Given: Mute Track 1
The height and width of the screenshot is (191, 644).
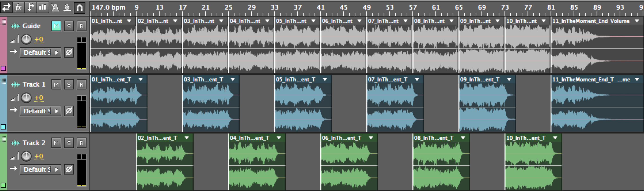Looking at the screenshot, I should (x=56, y=85).
